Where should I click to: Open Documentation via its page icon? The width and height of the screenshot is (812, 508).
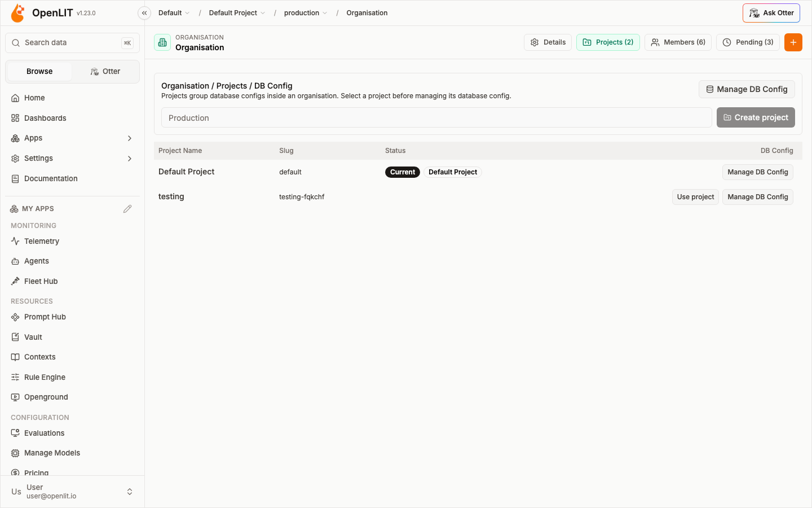coord(15,179)
